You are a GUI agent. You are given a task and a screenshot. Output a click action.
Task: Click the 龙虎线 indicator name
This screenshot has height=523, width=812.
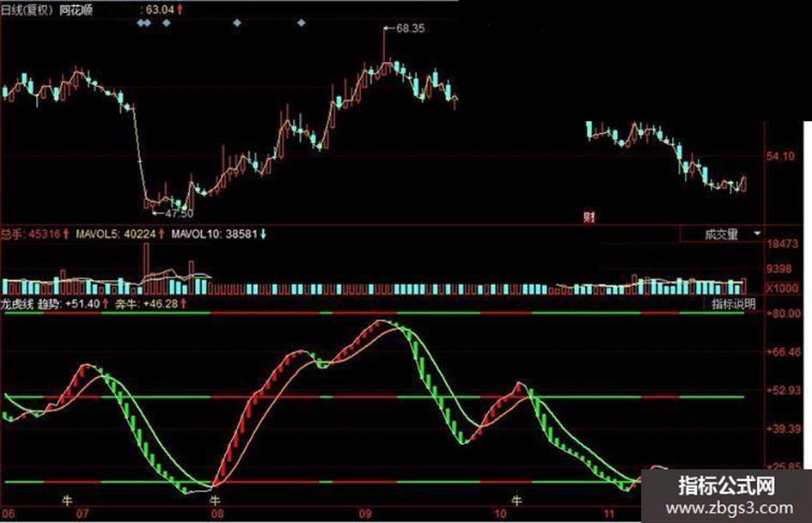click(17, 304)
